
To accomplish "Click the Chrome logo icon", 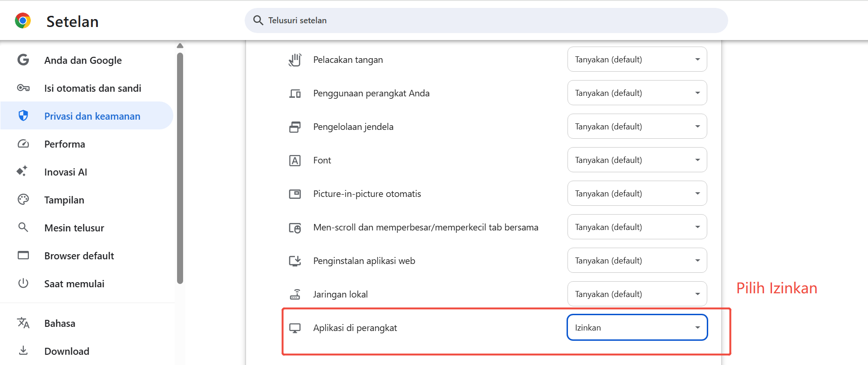I will pyautogui.click(x=23, y=21).
